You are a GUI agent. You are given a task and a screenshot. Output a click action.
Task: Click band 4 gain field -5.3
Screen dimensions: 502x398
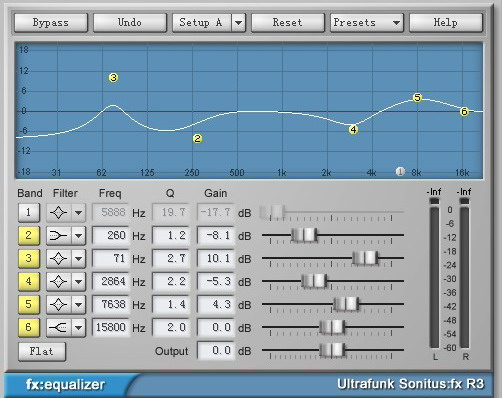216,282
